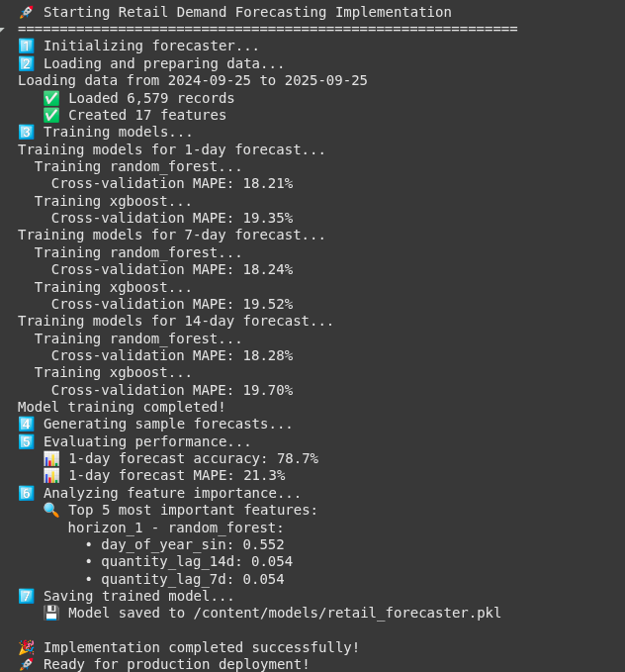Click the "Model training completed!" output line

(122, 407)
